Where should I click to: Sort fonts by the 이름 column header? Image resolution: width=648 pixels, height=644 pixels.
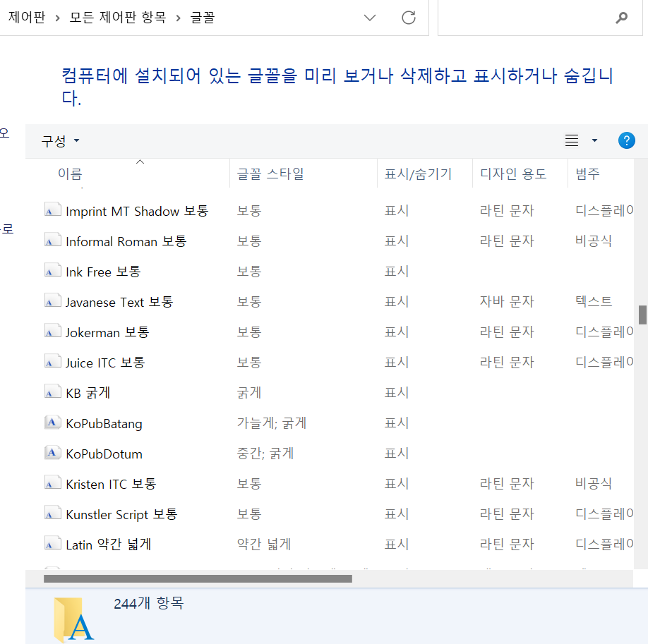(70, 173)
